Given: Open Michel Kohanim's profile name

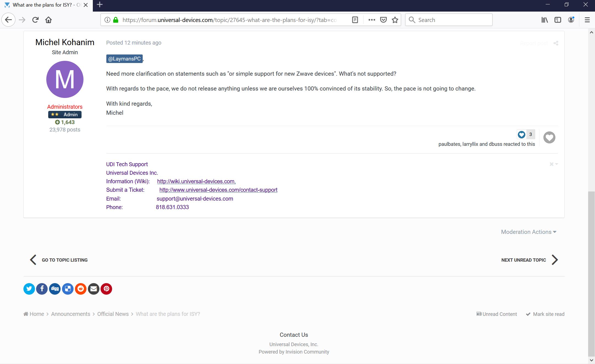Looking at the screenshot, I should point(65,42).
